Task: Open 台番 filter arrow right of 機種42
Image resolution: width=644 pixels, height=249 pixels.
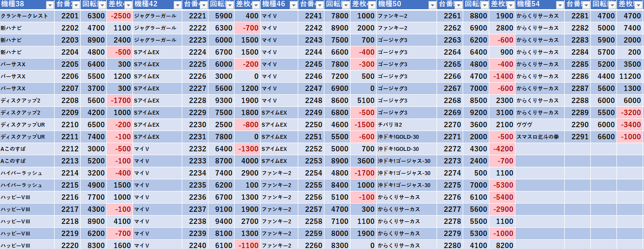Action: 203,5
